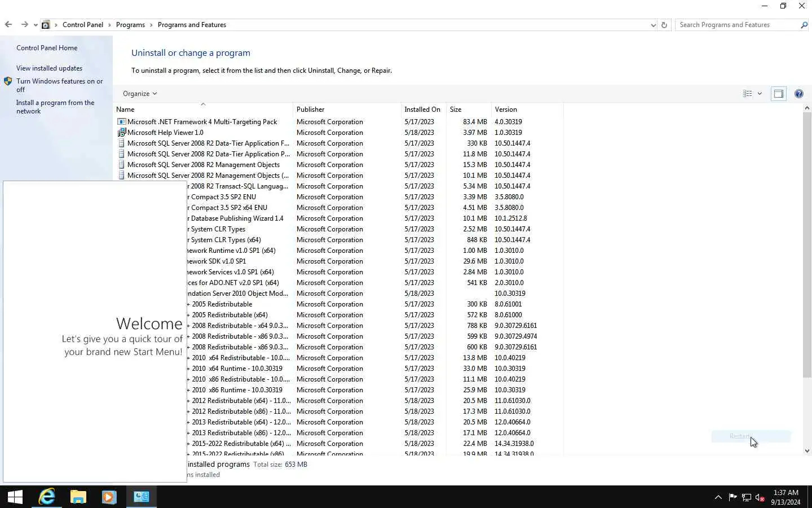Open Install a program from the network
This screenshot has height=508, width=812.
[55, 107]
